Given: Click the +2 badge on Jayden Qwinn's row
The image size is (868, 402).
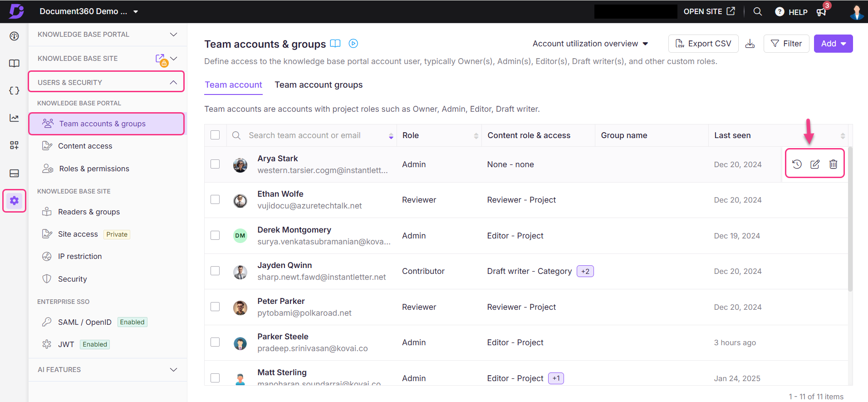Looking at the screenshot, I should [x=585, y=271].
